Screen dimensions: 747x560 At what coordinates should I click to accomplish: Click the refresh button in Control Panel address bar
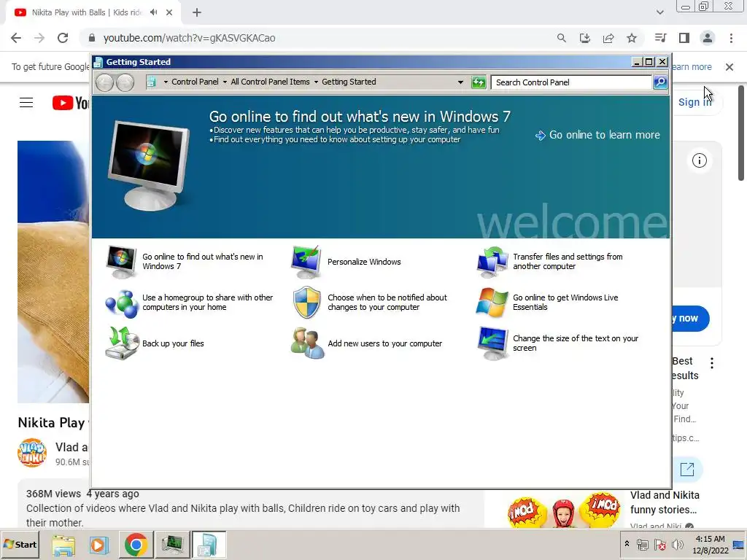click(479, 82)
